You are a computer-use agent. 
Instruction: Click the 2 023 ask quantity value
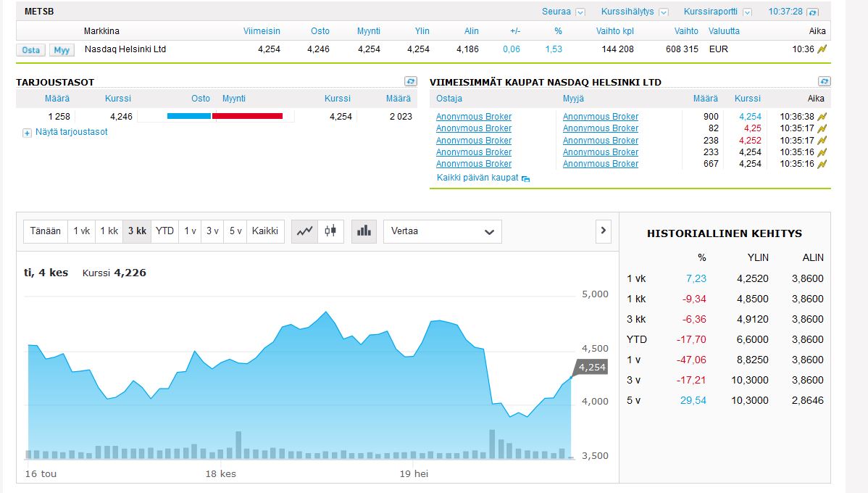tap(401, 117)
